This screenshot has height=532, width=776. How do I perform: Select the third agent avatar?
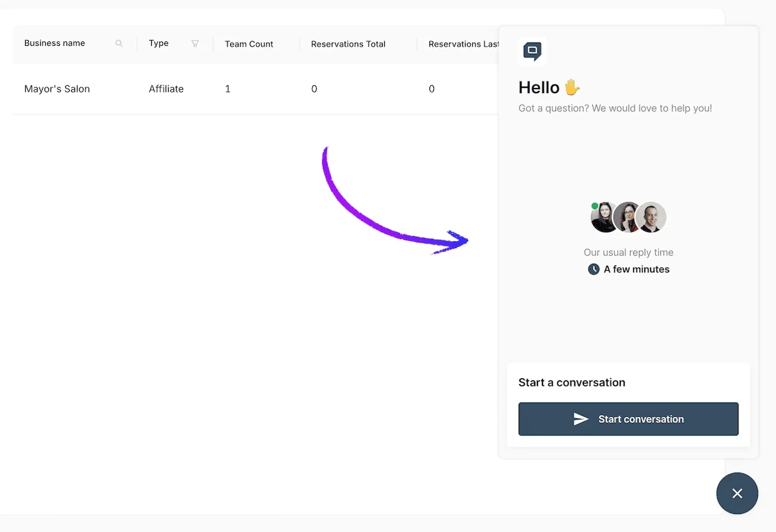click(651, 217)
